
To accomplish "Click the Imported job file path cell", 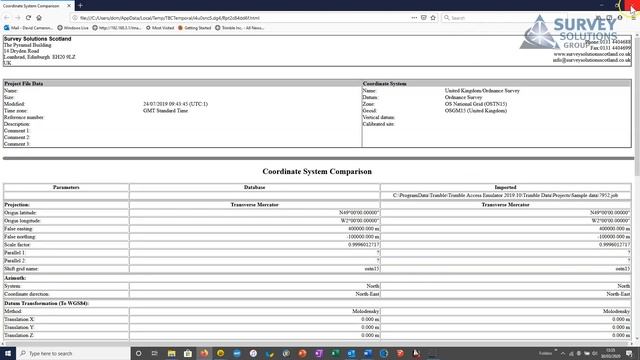I will (x=505, y=196).
